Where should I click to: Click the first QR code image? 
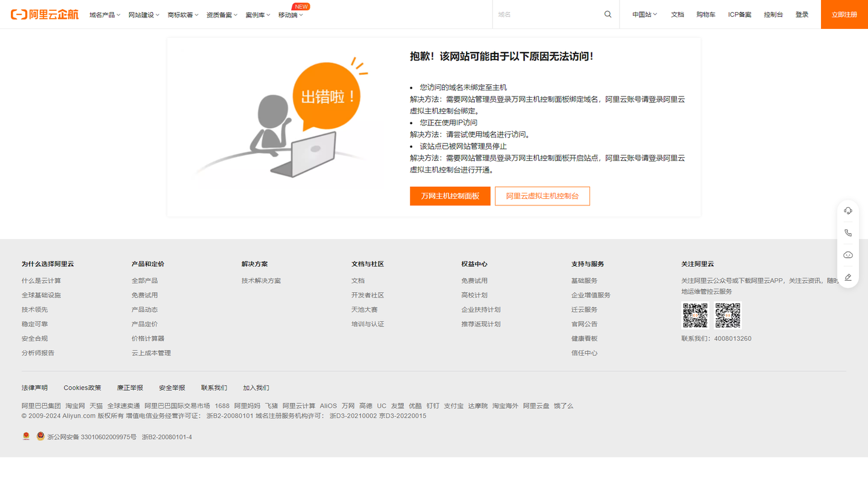coord(695,315)
